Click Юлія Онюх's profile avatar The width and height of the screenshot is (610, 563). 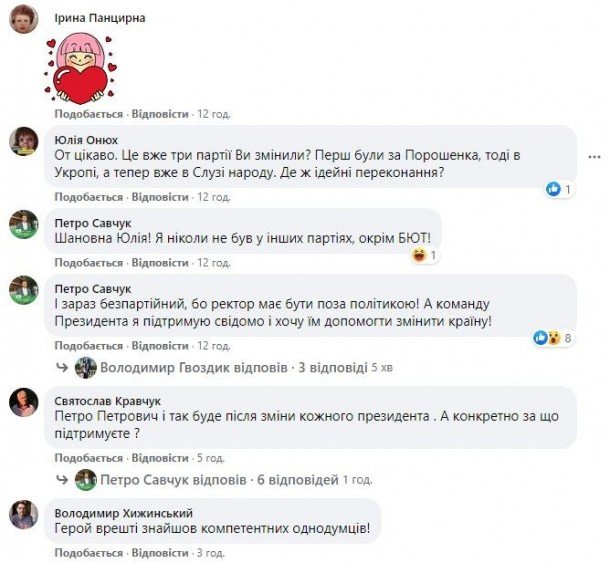23,141
